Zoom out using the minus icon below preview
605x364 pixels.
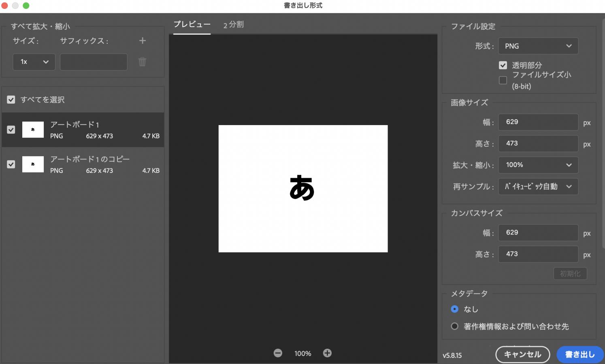tap(278, 353)
